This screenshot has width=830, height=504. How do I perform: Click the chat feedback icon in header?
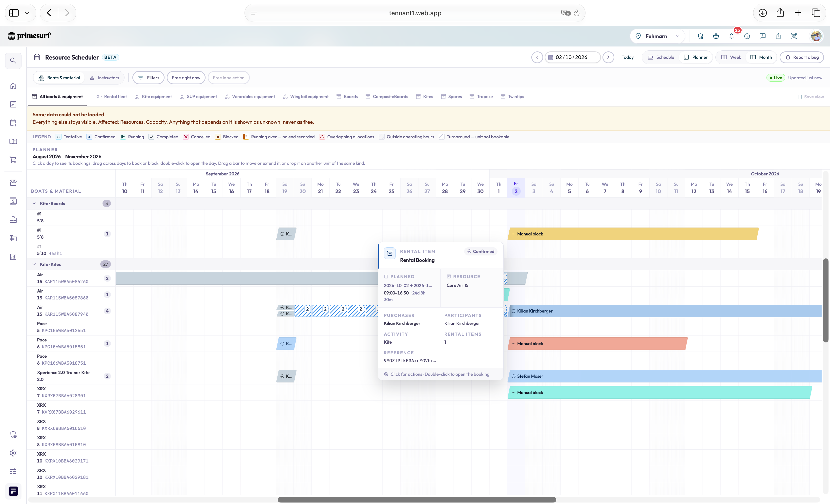[763, 36]
